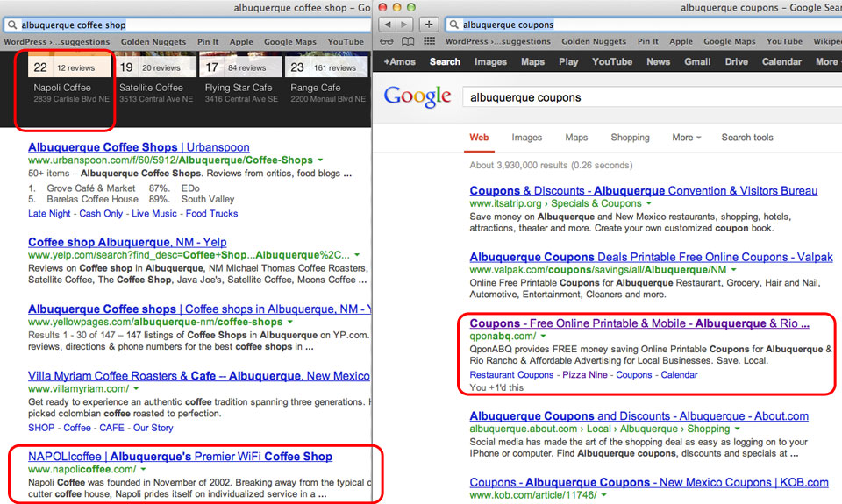Click the Pizza Nine sitelink
This screenshot has height=504, width=842.
(585, 374)
